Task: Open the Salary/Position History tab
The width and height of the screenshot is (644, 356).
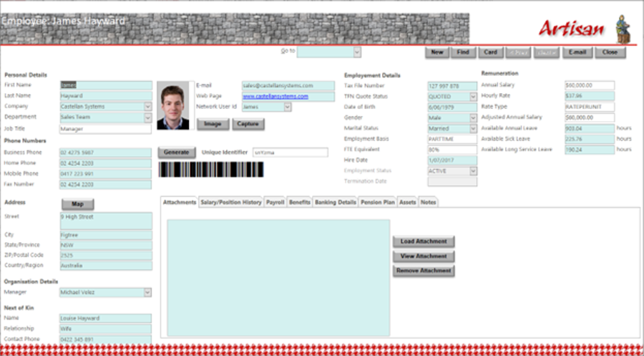Action: pyautogui.click(x=231, y=202)
